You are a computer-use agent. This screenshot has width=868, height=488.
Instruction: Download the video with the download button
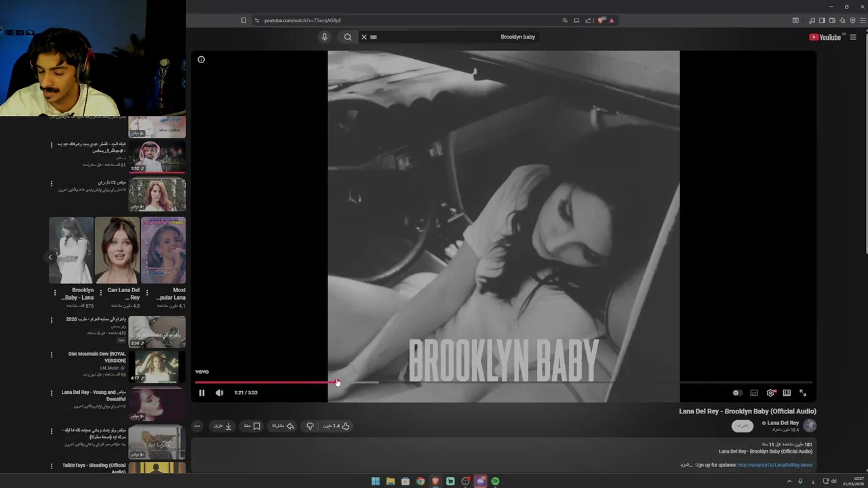click(x=223, y=426)
